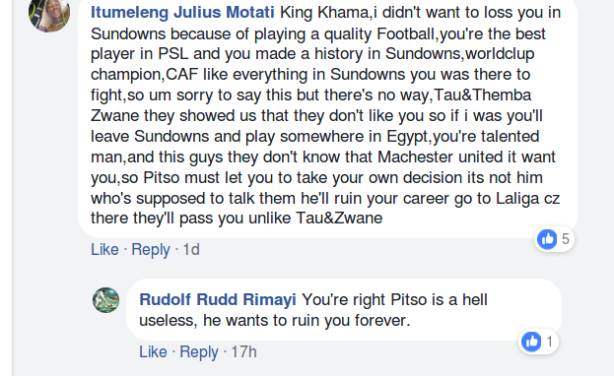Open Itumeleng Julius Motati's profile name link
The height and width of the screenshot is (376, 614).
182,13
